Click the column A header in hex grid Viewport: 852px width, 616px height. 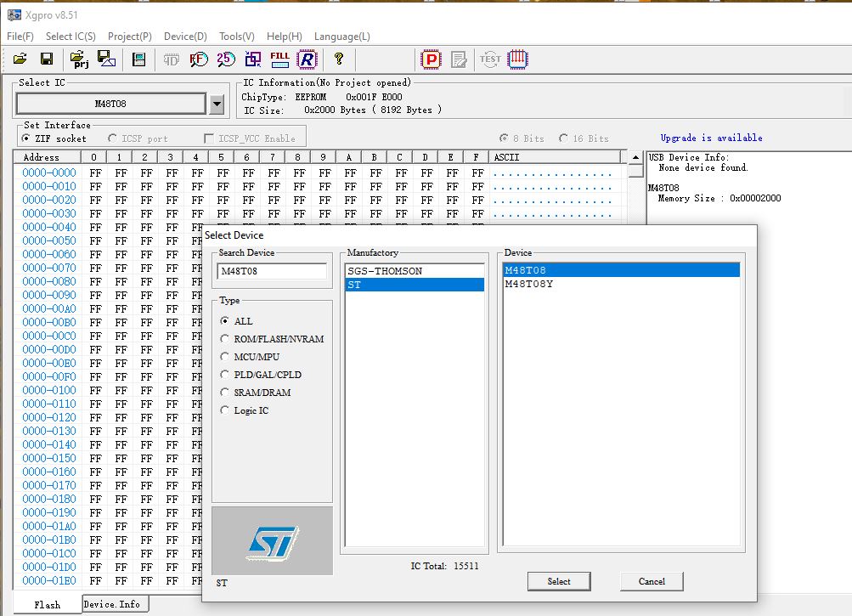point(349,157)
